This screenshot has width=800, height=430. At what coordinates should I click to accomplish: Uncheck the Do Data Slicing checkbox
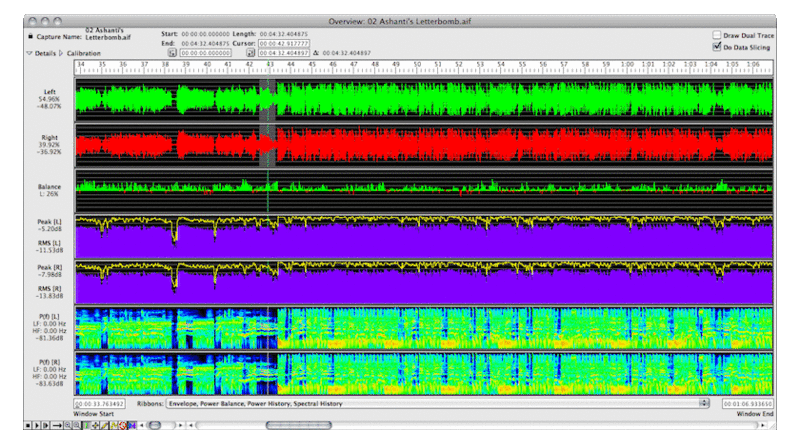717,46
